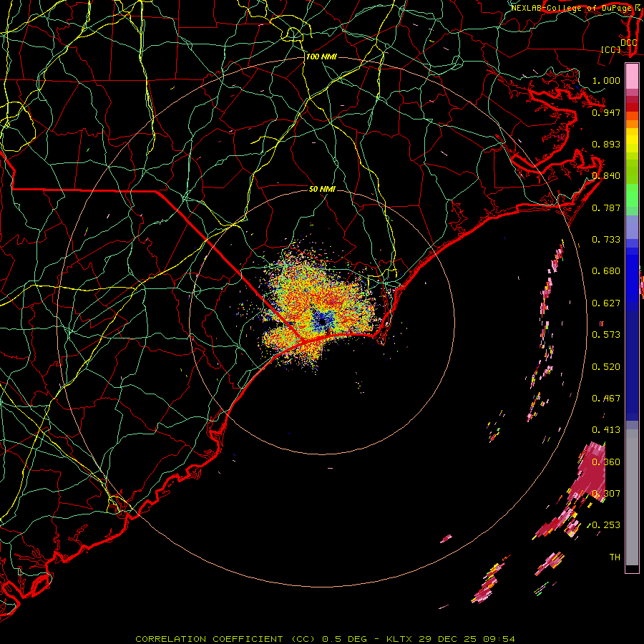Select the 0.840 scale value
This screenshot has width=644, height=644.
[606, 176]
